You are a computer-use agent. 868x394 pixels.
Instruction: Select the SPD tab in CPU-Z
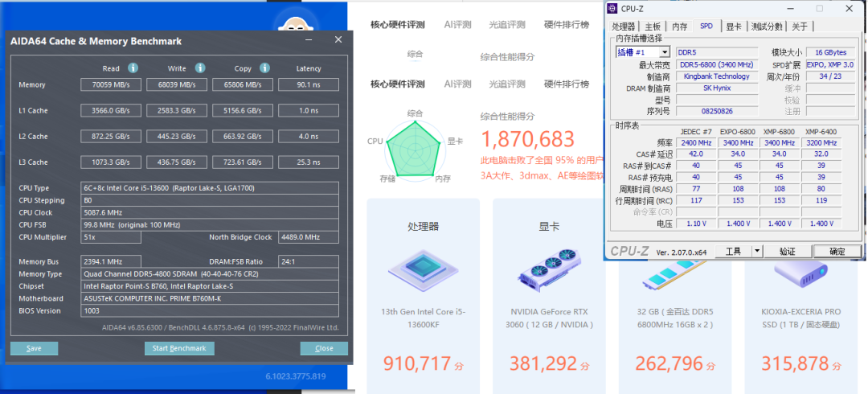(706, 26)
